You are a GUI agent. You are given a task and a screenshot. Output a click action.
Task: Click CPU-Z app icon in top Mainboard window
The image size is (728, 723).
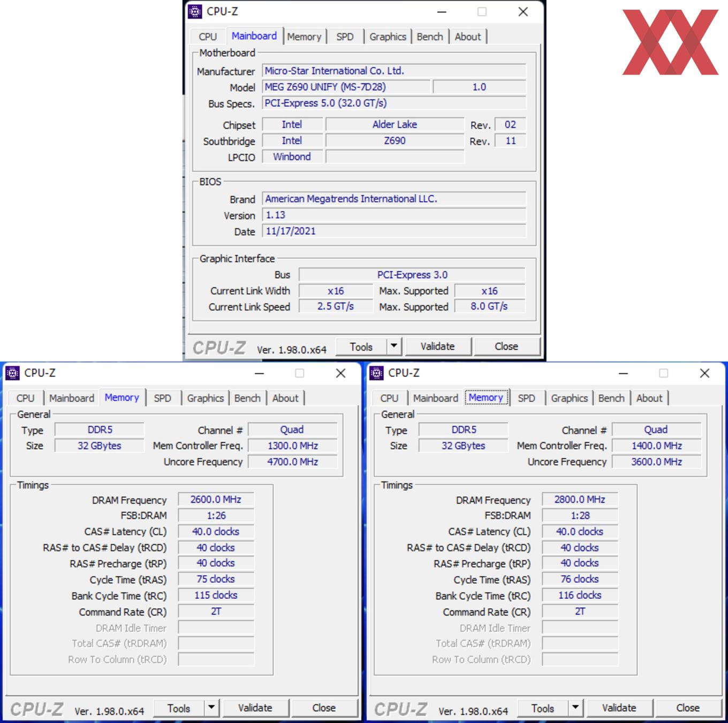click(x=195, y=11)
